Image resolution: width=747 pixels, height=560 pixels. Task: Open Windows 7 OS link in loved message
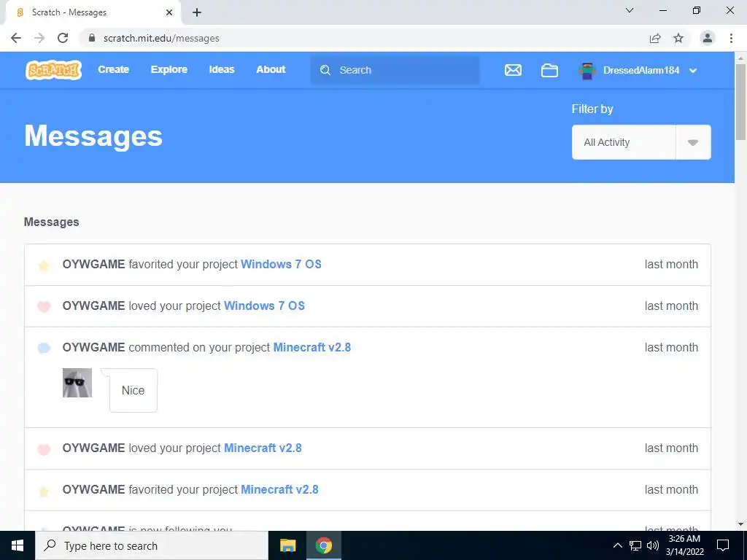264,306
